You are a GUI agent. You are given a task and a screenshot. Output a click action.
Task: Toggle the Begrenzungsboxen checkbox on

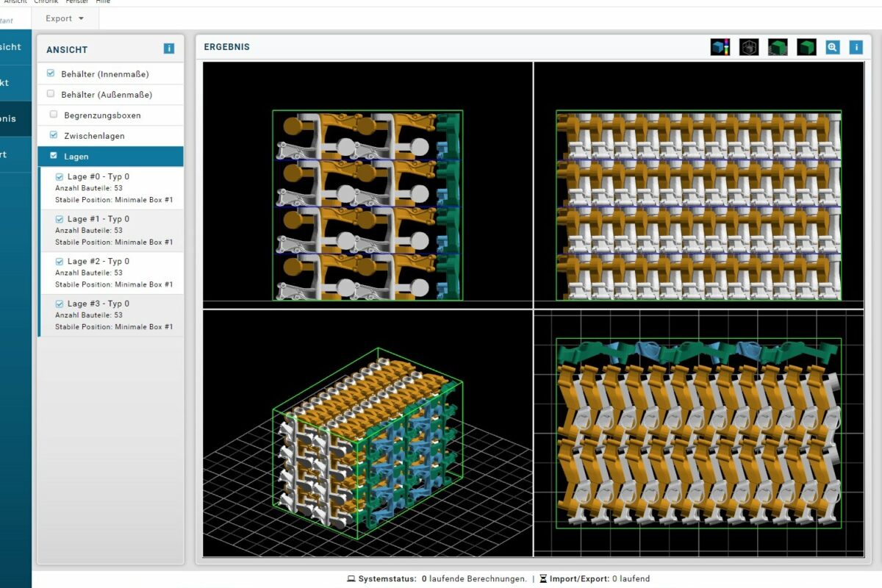51,113
